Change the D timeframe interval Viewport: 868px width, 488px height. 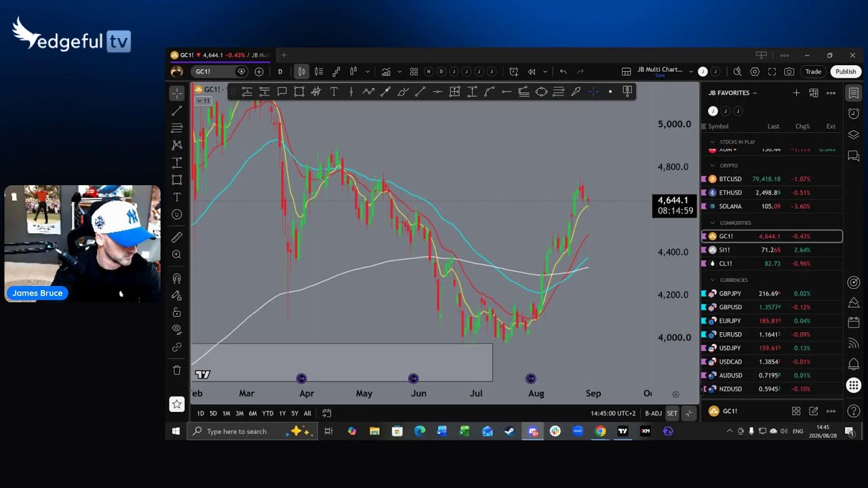click(x=280, y=72)
